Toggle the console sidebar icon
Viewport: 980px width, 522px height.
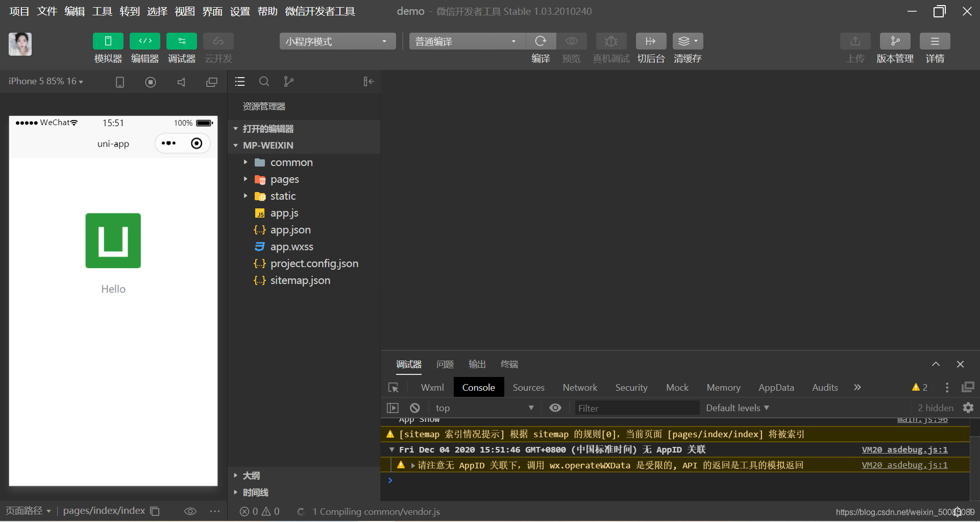tap(393, 408)
